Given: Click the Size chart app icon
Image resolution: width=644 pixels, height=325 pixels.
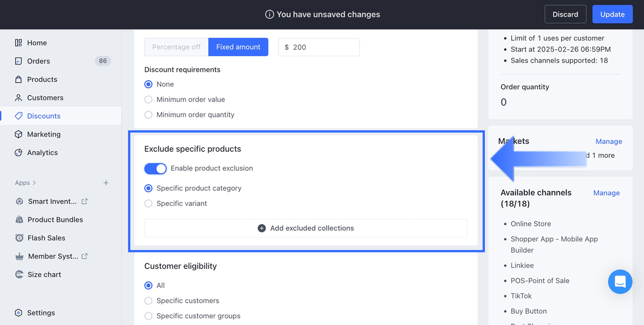Looking at the screenshot, I should 19,275.
